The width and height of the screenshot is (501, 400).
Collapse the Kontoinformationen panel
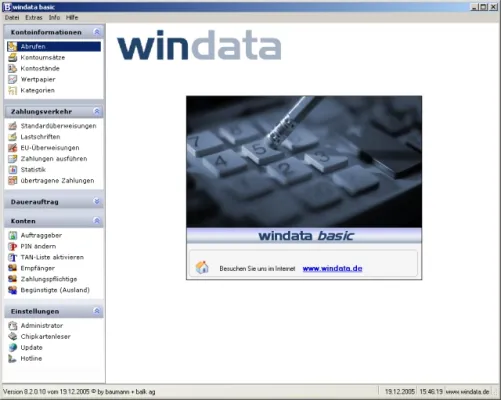[97, 32]
